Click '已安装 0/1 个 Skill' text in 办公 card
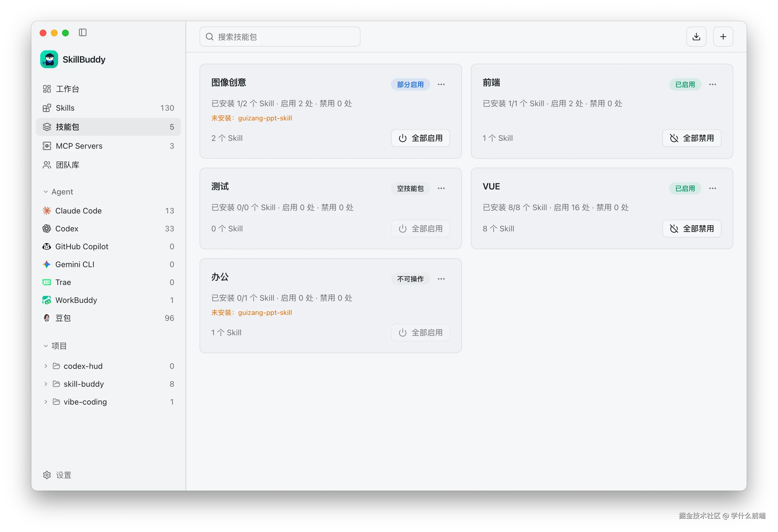Viewport: 778px width, 532px height. [x=243, y=298]
